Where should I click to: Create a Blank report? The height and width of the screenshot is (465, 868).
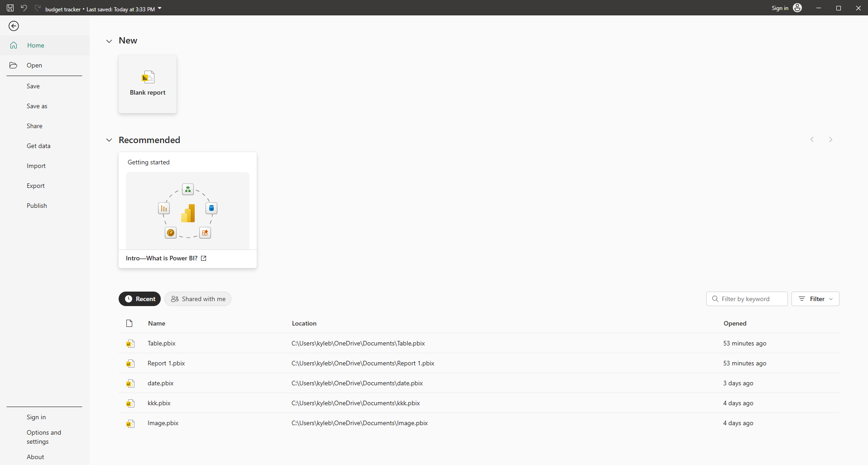click(x=148, y=84)
